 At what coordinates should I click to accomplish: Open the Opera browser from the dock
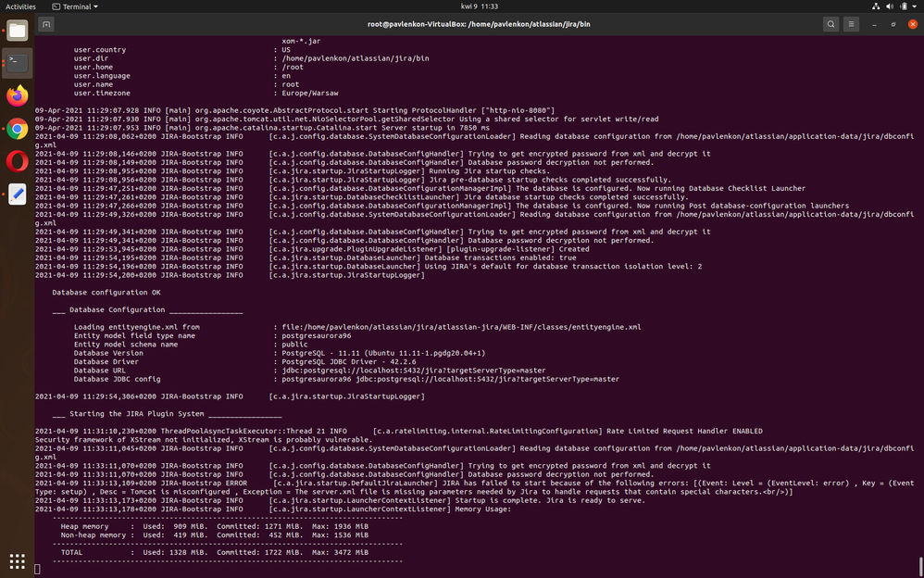(x=17, y=161)
